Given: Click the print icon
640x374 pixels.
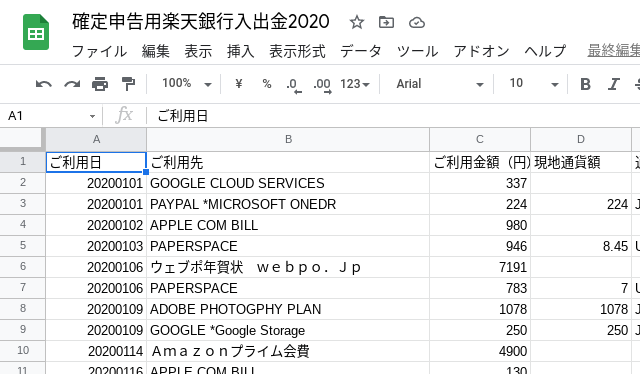Looking at the screenshot, I should click(100, 84).
